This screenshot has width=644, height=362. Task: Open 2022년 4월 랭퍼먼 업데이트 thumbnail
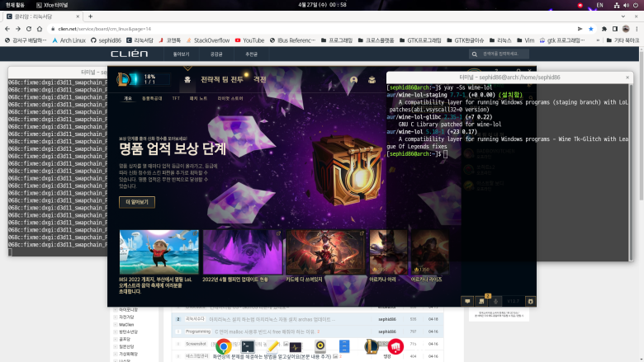(242, 252)
